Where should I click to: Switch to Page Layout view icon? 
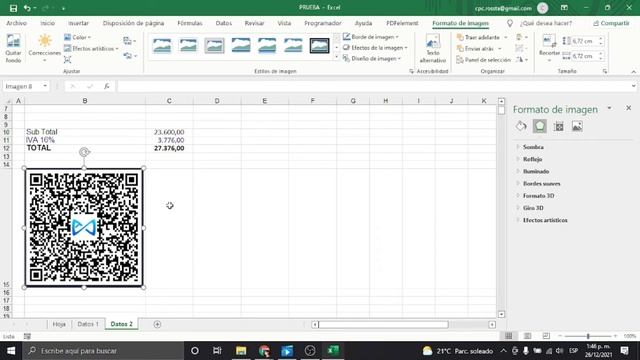point(527,336)
